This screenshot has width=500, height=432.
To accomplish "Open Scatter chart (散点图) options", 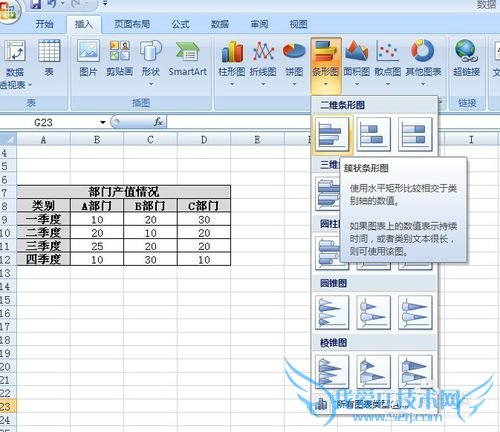I will click(x=388, y=51).
